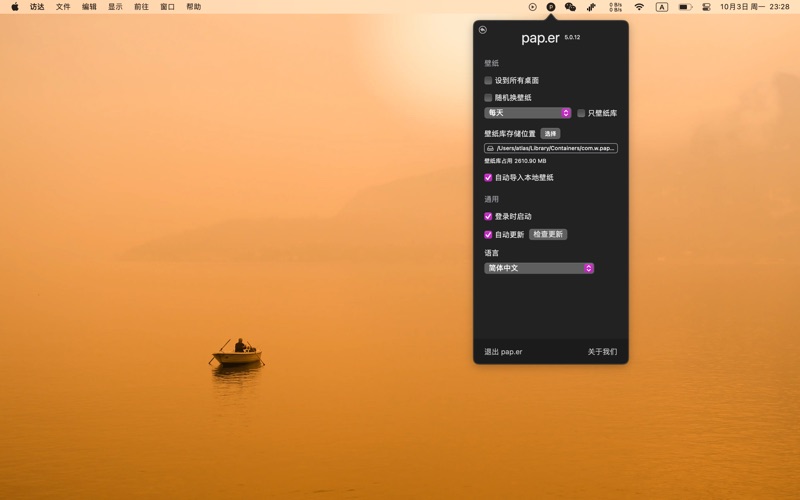Open the input source 'A' icon

[662, 7]
